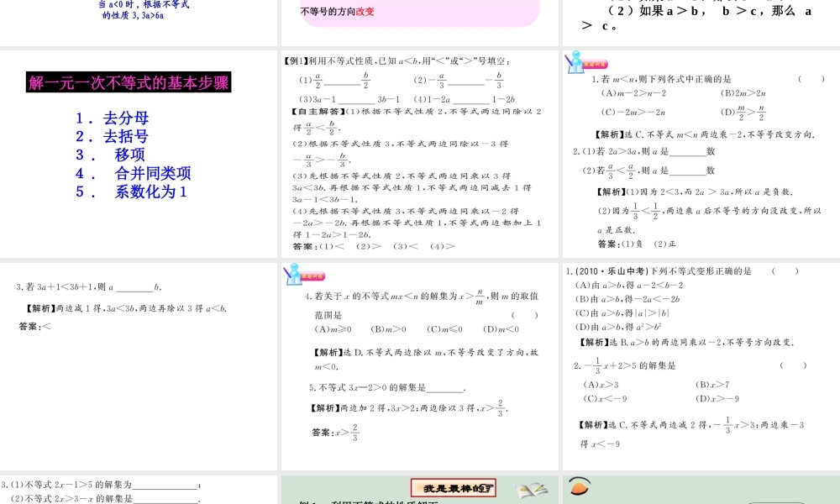Click the line (1)若2a>3a,则a是
The image size is (840, 504).
click(x=648, y=151)
